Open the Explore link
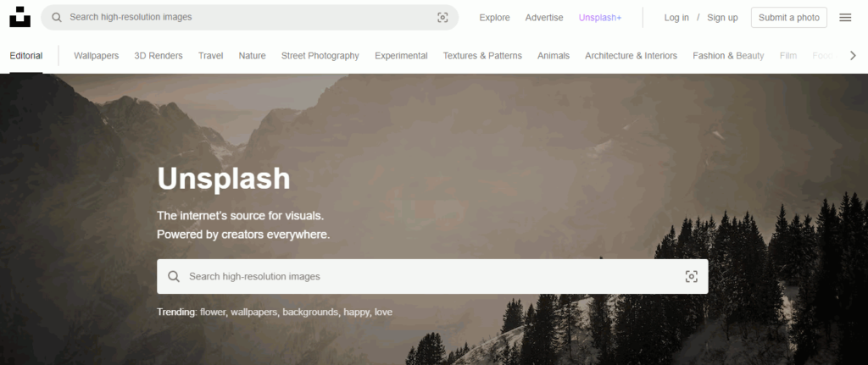This screenshot has width=868, height=365. [x=494, y=18]
